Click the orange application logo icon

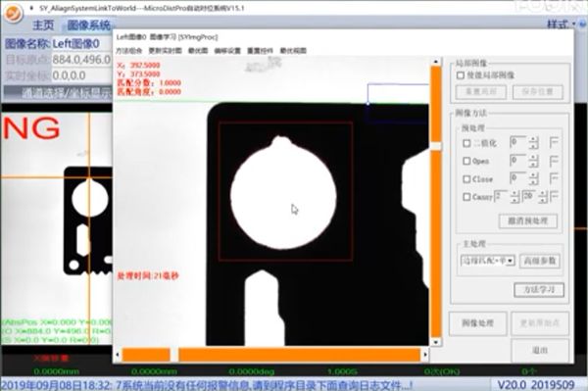[x=14, y=13]
